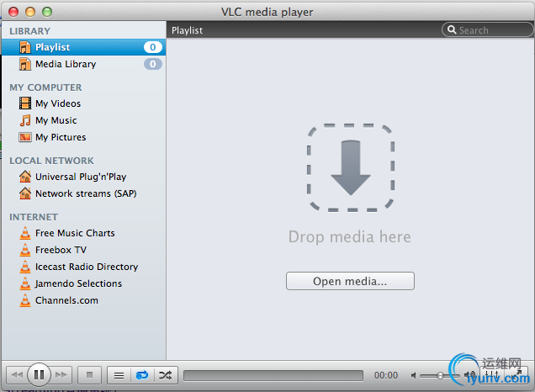Image resolution: width=535 pixels, height=392 pixels.
Task: Select Universal Plug'n'Play
Action: point(81,177)
